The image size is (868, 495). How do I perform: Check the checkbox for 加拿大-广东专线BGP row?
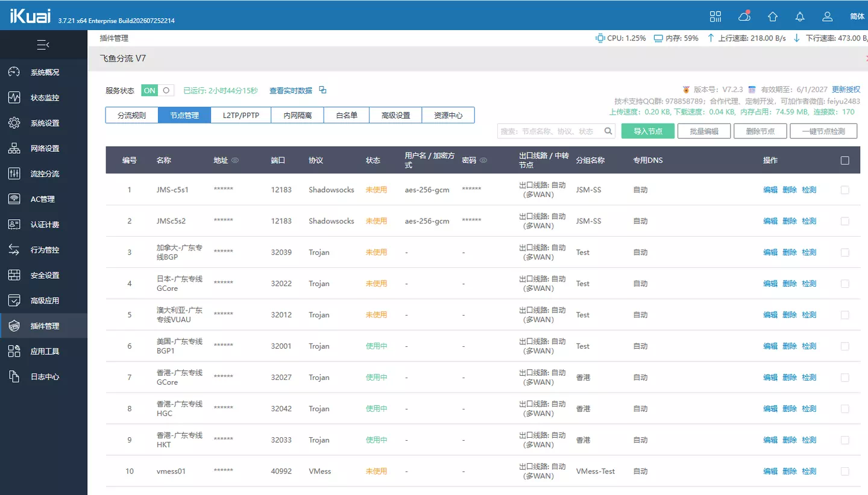[844, 252]
